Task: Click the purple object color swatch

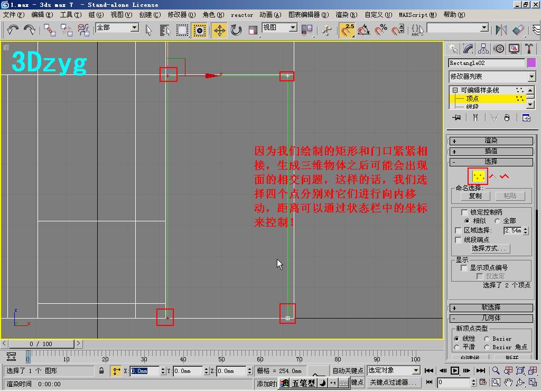Action: point(531,63)
